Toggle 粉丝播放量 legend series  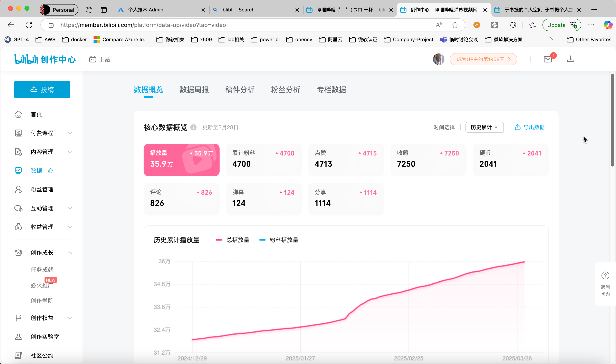coord(279,240)
